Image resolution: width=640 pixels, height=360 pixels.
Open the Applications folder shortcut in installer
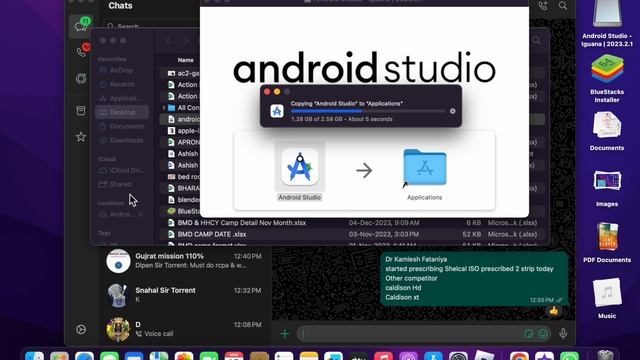pyautogui.click(x=424, y=167)
